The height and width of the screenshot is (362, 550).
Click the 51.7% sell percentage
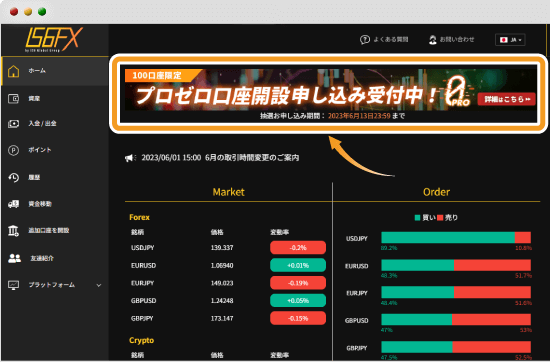[523, 276]
